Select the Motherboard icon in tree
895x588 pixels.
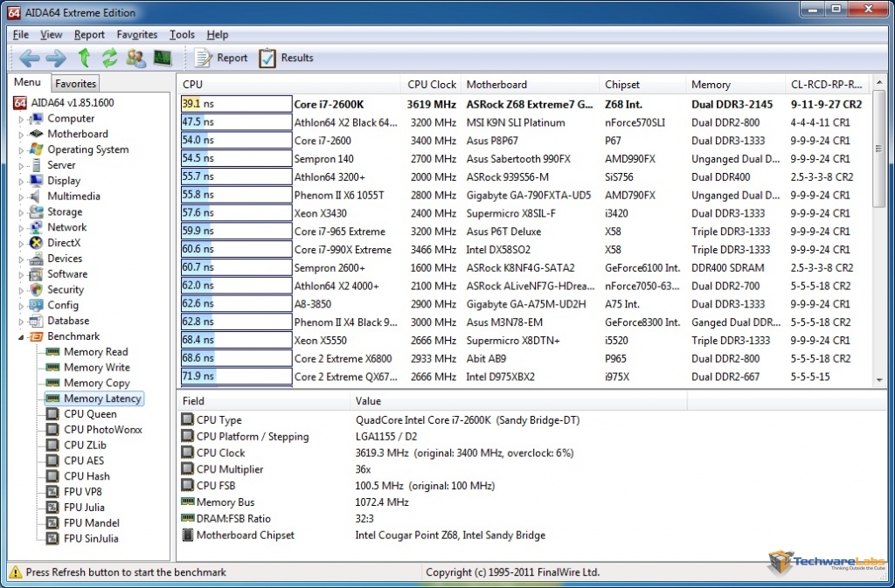point(37,134)
